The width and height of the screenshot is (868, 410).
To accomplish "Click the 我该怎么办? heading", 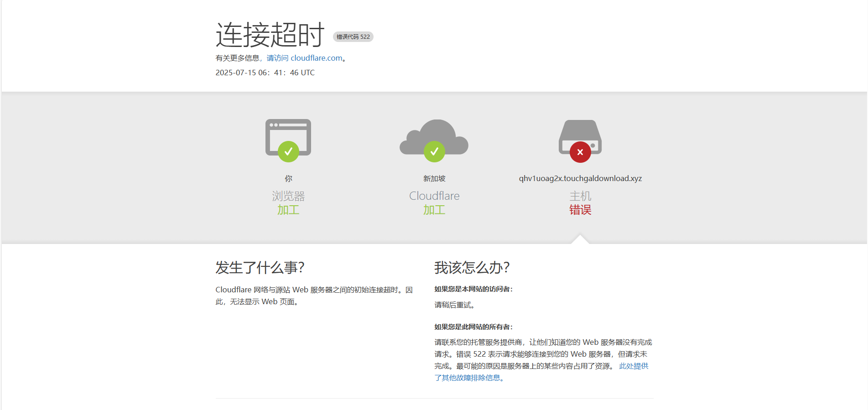I will point(472,267).
